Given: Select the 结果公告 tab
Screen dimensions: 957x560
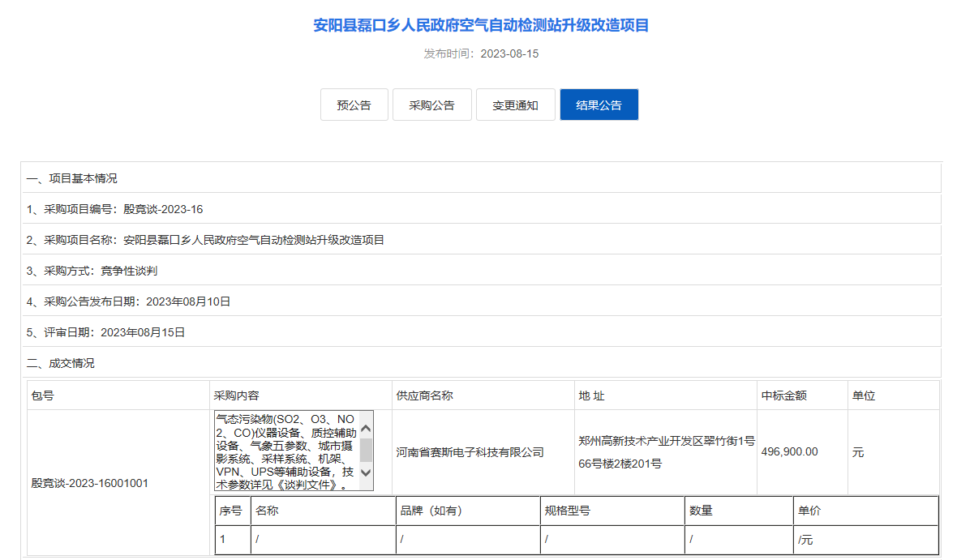Looking at the screenshot, I should click(x=599, y=105).
